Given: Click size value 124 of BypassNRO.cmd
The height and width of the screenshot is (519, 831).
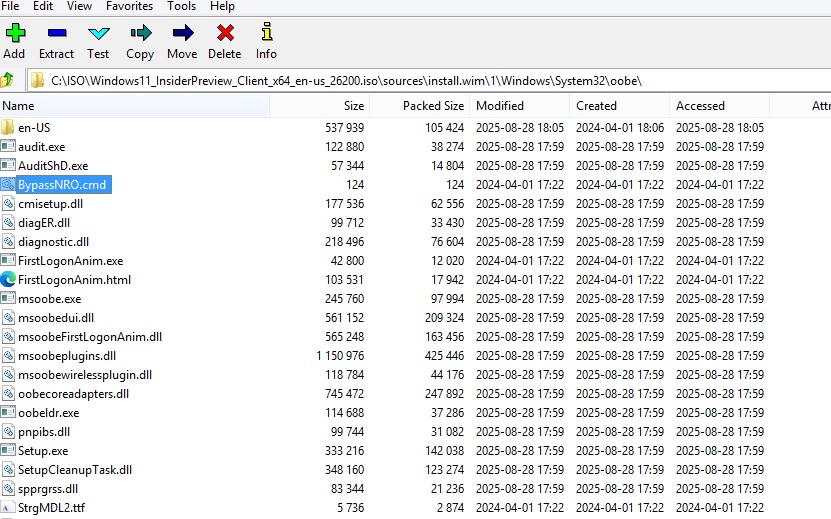Looking at the screenshot, I should click(355, 184).
